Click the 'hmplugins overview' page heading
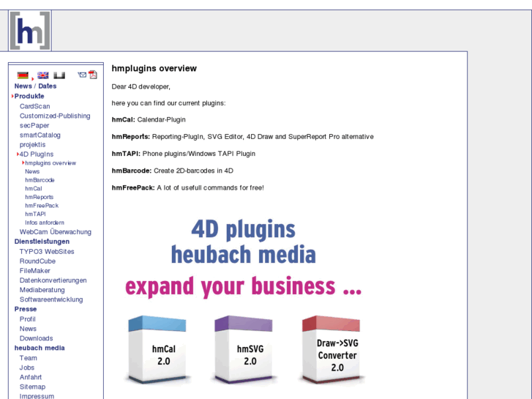 154,69
